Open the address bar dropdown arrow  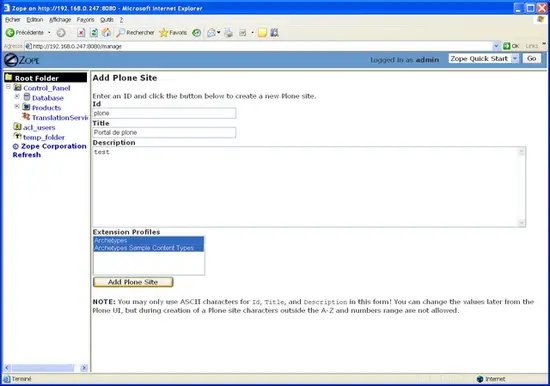click(x=496, y=46)
